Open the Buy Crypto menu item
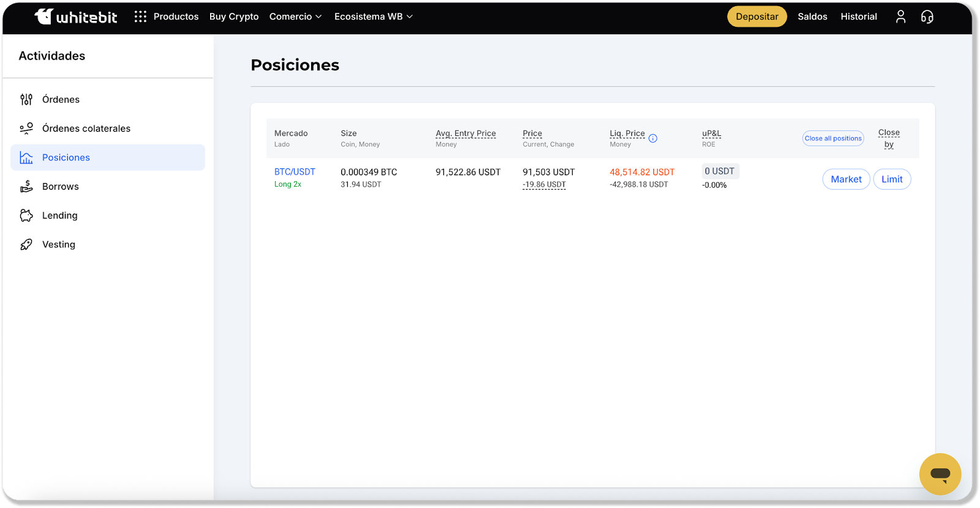 (x=234, y=17)
